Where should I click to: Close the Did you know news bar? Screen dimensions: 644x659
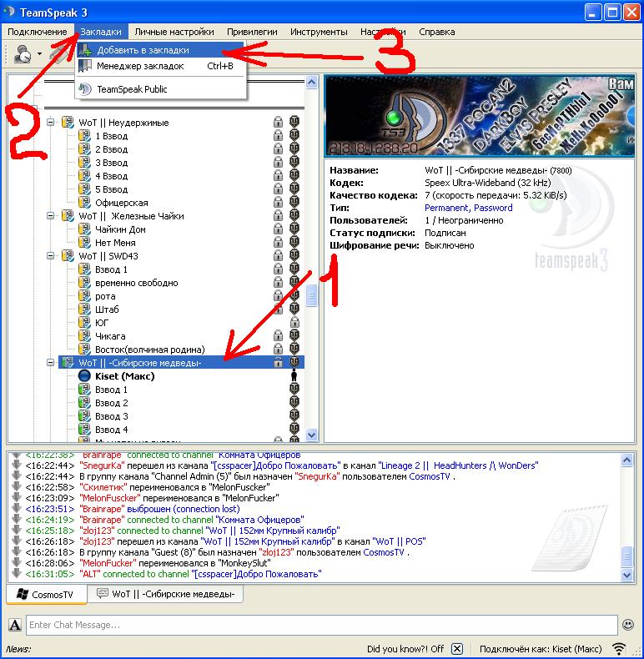click(457, 648)
